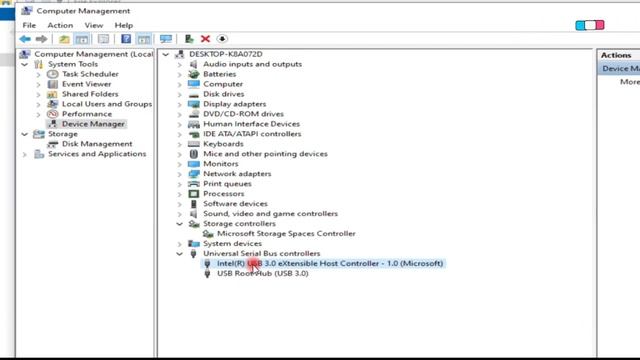Click the Network adapters category icon
The width and height of the screenshot is (640, 360).
(193, 174)
